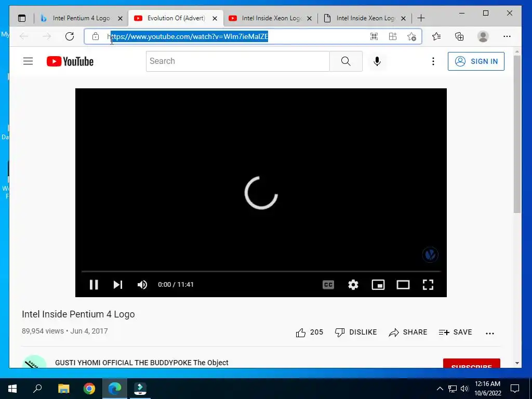Image resolution: width=532 pixels, height=399 pixels.
Task: Open Edge Collections
Action: [x=459, y=36]
